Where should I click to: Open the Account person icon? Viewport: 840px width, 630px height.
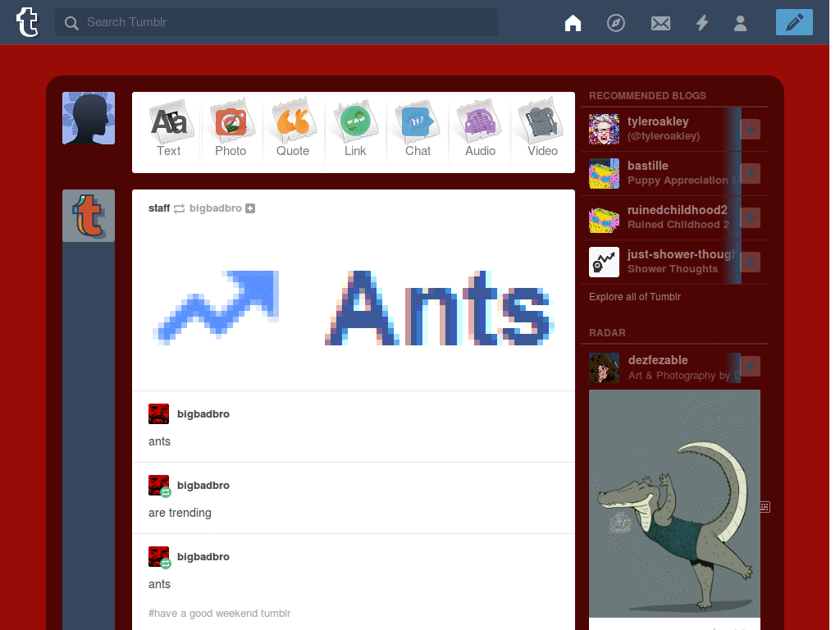point(741,23)
